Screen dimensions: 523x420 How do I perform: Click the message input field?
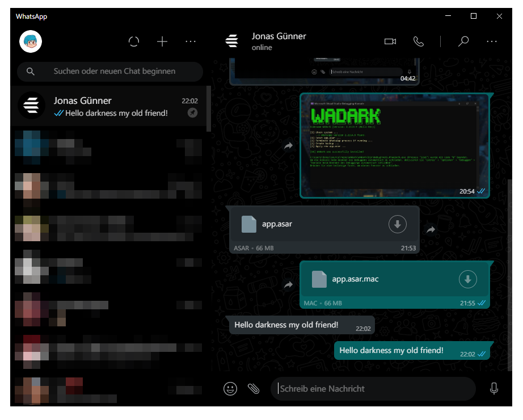(373, 388)
